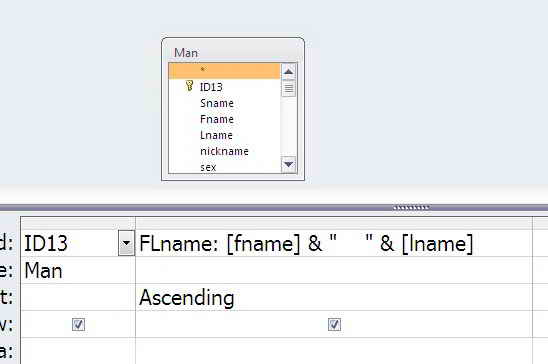
Task: Click the Table cell containing Man
Action: [x=78, y=270]
